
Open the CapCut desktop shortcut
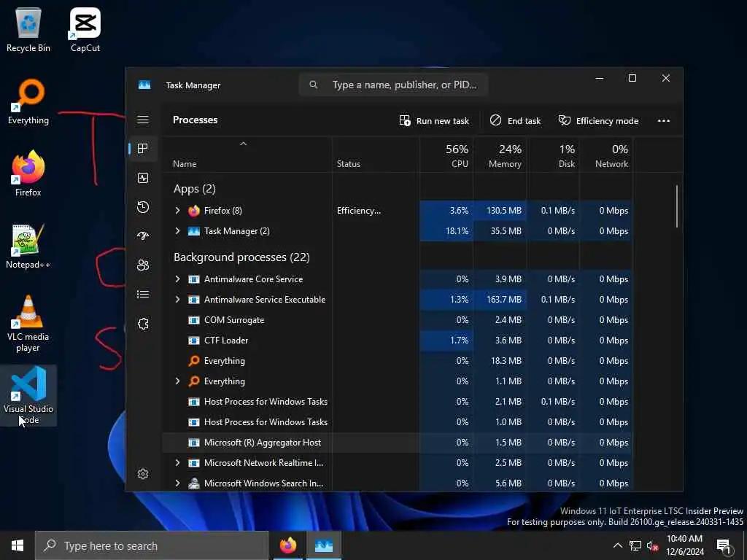(x=85, y=29)
